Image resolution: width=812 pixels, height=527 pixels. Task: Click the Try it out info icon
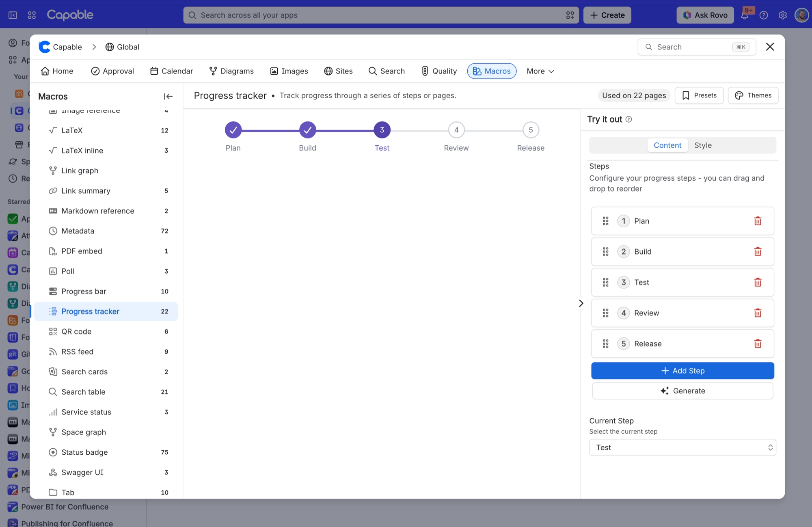tap(628, 119)
